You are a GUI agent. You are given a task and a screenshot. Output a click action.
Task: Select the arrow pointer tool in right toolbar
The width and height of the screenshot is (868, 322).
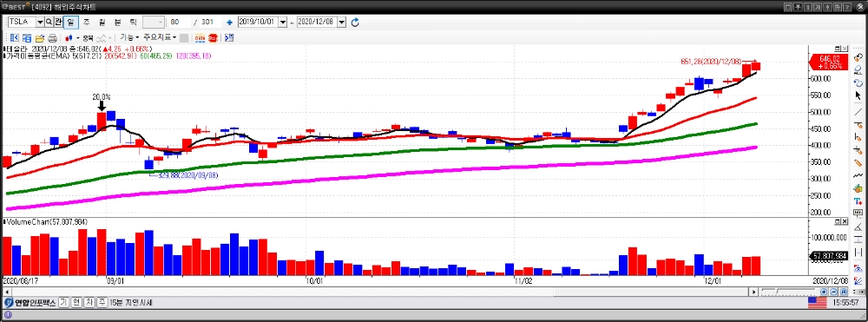(858, 95)
